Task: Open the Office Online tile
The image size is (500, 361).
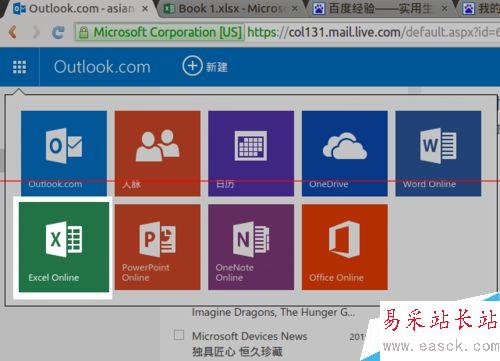Action: point(345,247)
